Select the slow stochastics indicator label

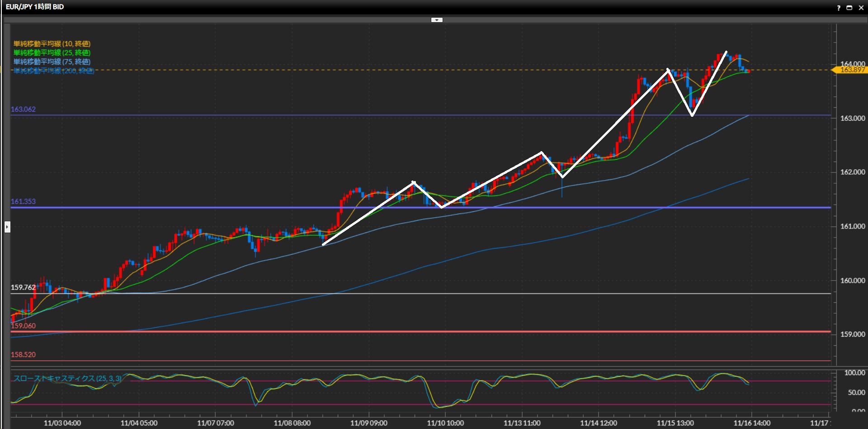click(67, 378)
